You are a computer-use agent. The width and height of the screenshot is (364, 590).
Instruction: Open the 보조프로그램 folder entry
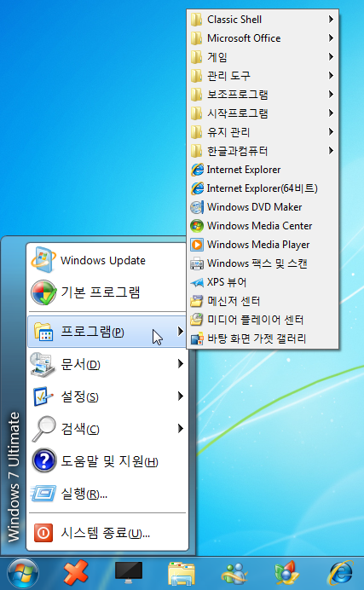click(x=263, y=94)
